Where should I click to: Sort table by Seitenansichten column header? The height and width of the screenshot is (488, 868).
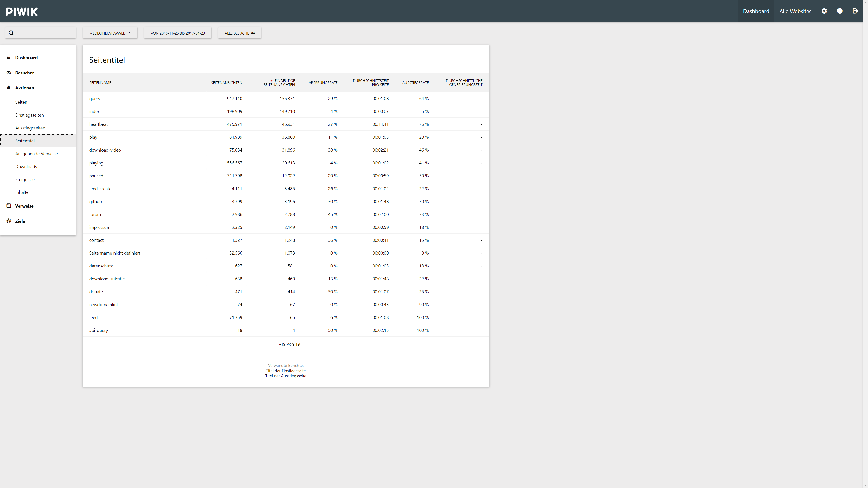point(226,82)
